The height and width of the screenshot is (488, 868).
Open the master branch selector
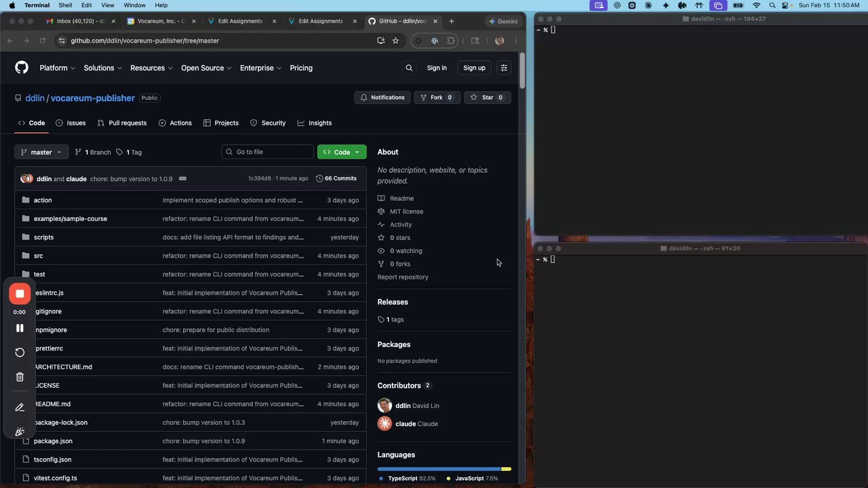[x=41, y=152]
